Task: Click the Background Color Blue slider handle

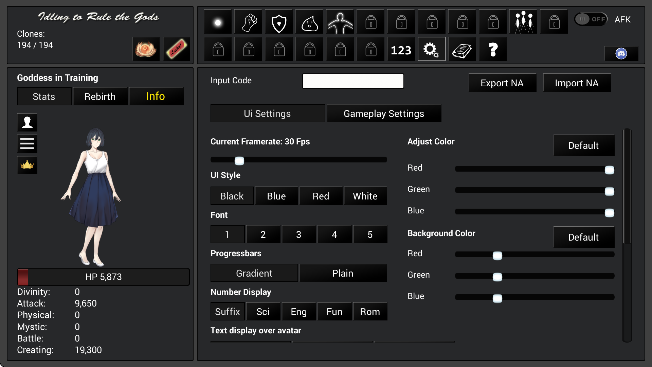Action: click(497, 298)
